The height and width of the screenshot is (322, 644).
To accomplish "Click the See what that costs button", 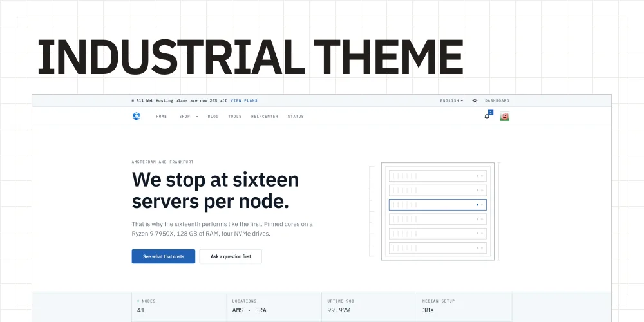I will [164, 256].
